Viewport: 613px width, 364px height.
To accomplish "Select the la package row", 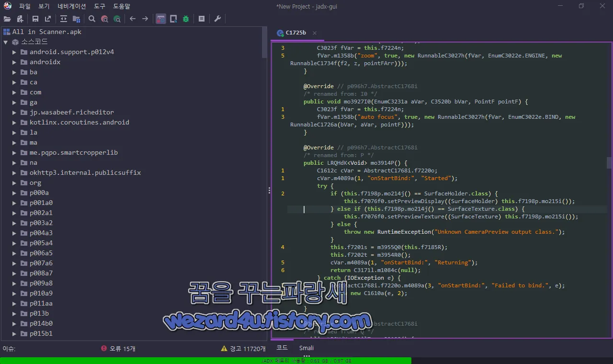I will (34, 132).
